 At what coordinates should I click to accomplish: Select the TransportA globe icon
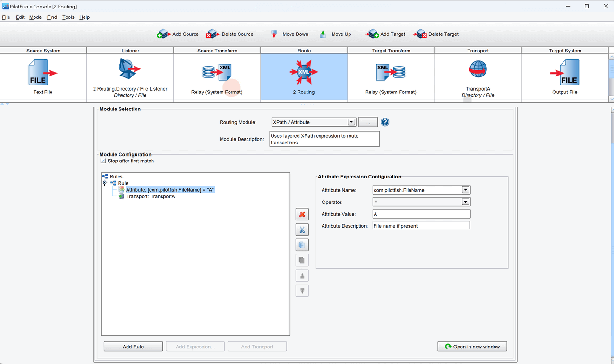(x=478, y=69)
